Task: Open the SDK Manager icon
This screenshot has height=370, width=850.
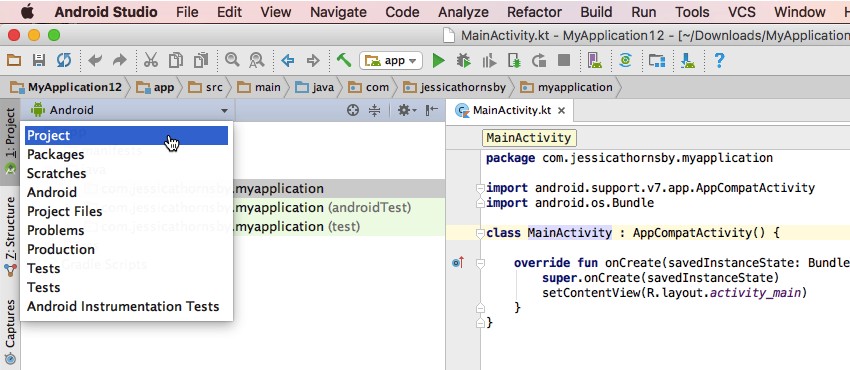Action: pos(688,60)
